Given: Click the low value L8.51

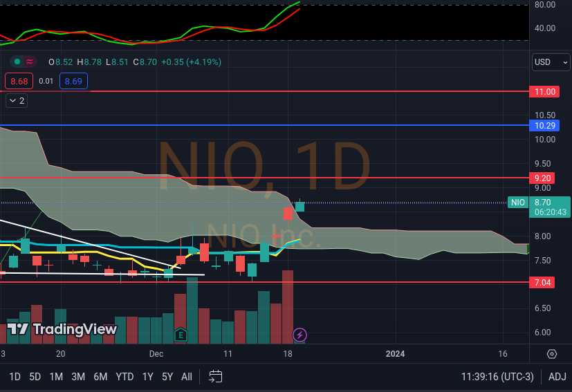Looking at the screenshot, I should click(117, 62).
